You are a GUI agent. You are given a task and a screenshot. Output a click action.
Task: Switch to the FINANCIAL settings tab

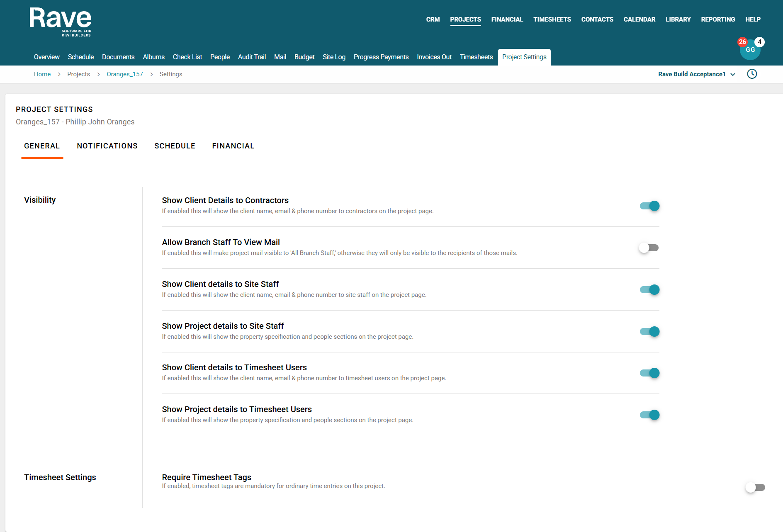tap(233, 146)
